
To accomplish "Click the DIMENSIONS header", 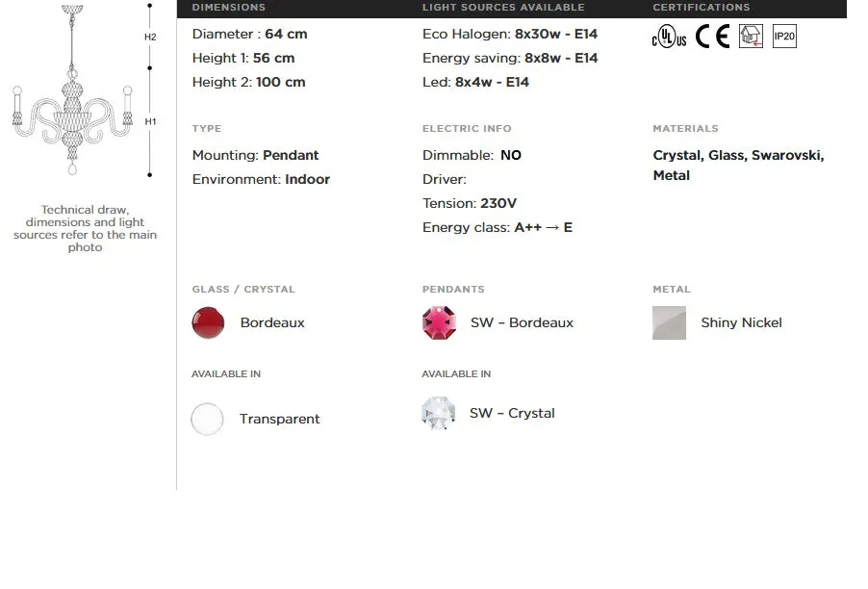I will pos(229,7).
